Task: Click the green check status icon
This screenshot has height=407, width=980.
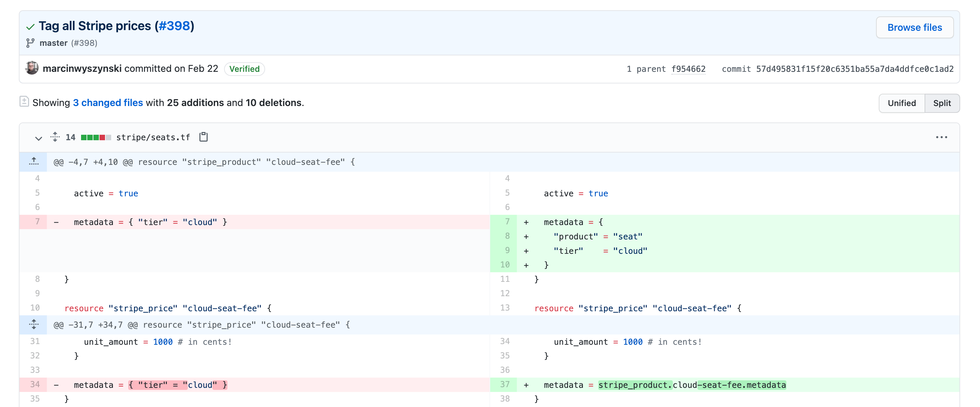Action: (x=30, y=27)
